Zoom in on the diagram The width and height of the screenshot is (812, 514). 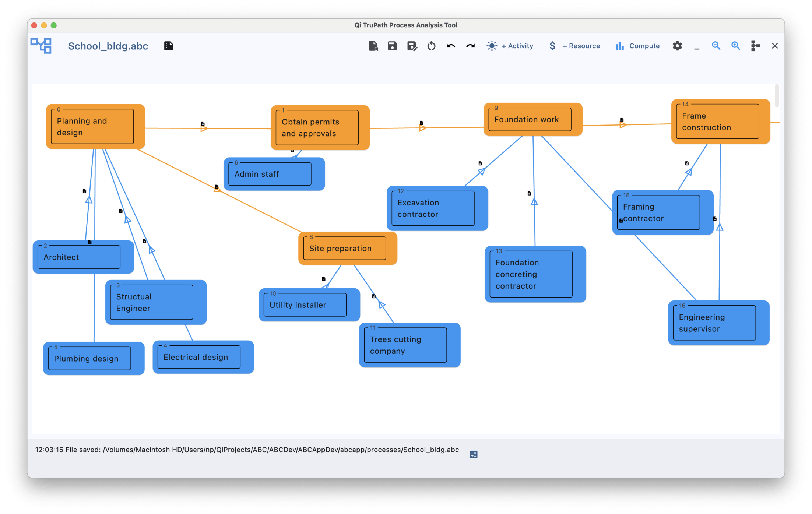point(735,46)
